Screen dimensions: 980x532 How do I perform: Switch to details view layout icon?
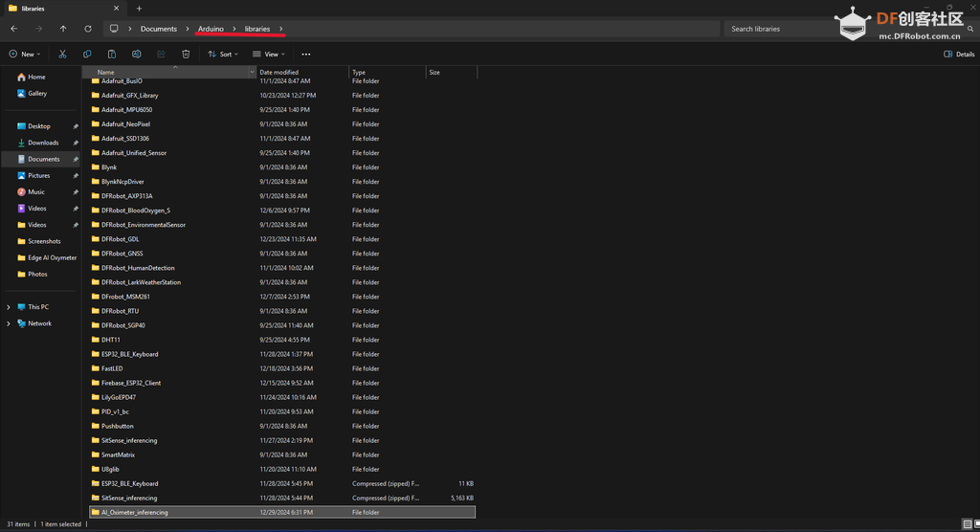coord(967,524)
